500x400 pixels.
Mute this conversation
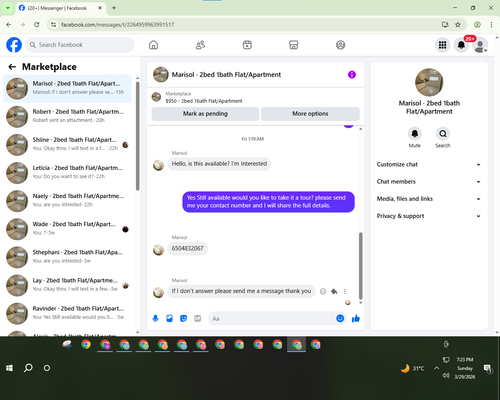pos(415,134)
